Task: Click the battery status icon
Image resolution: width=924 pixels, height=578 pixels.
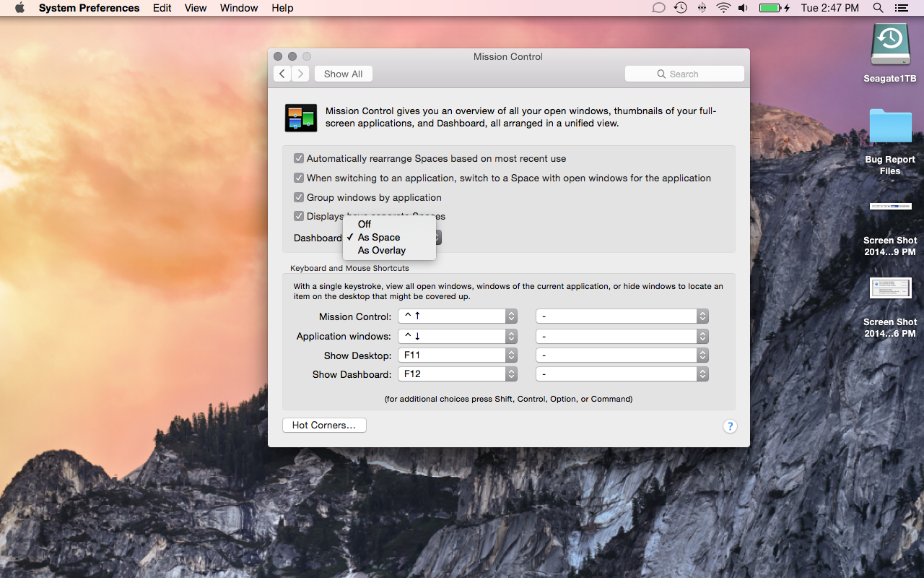Action: pyautogui.click(x=774, y=8)
